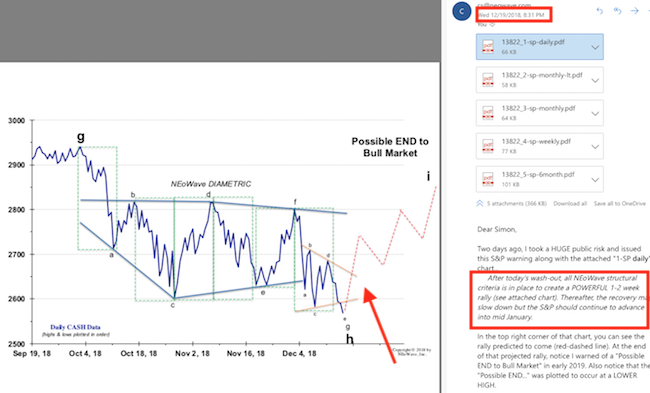This screenshot has width=650, height=393.
Task: Click the PDF icon of 13822_2-sp-monthly-lt.pdf
Action: click(x=488, y=80)
